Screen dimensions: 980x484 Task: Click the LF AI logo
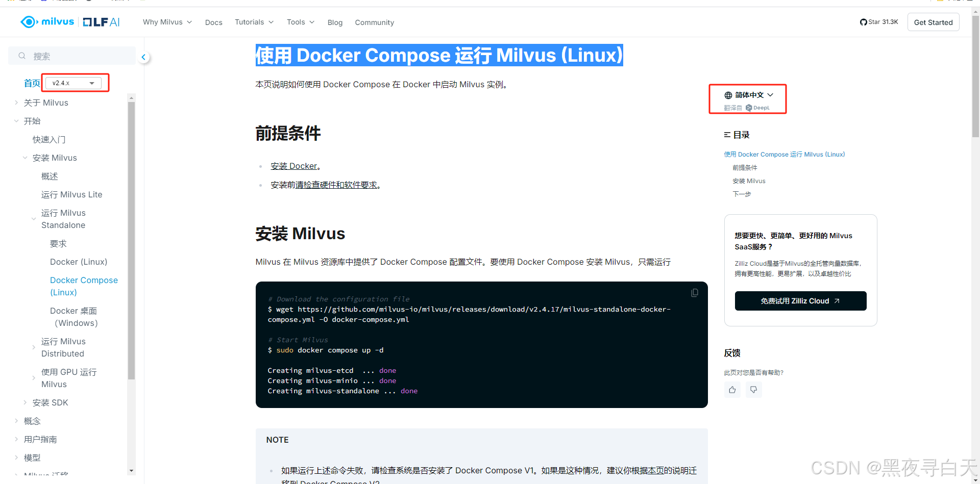[101, 22]
